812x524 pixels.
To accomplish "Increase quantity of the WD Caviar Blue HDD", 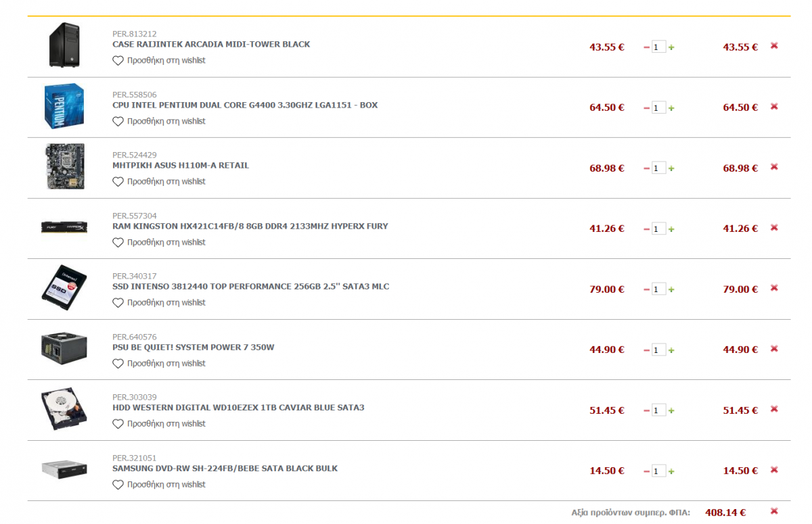I will (x=671, y=410).
